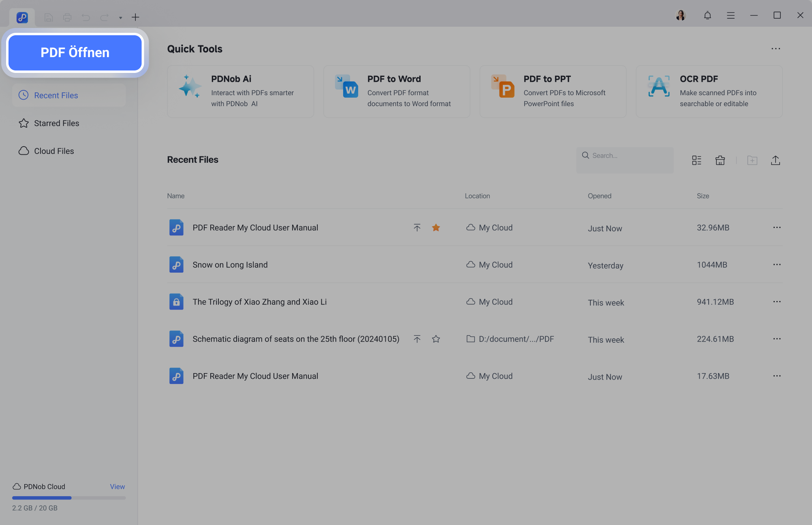Open more options for 17.63MB User Manual

pos(777,376)
